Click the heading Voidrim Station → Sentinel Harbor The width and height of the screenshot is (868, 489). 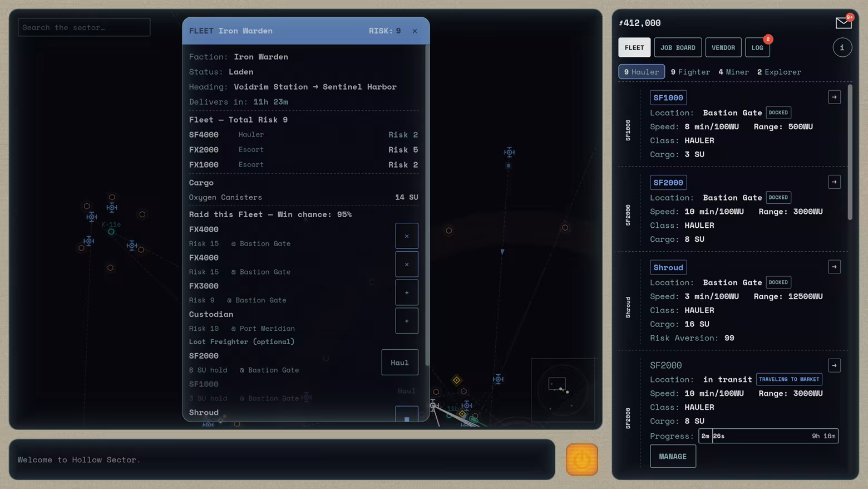pyautogui.click(x=315, y=87)
